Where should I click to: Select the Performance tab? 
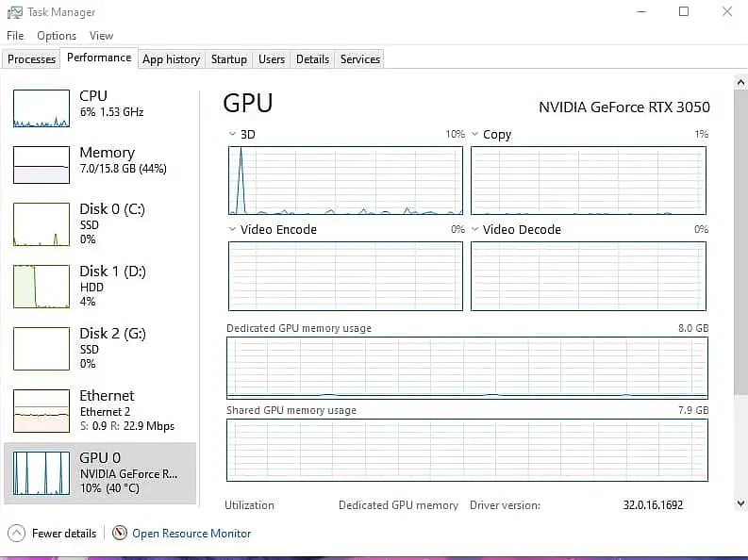tap(99, 58)
